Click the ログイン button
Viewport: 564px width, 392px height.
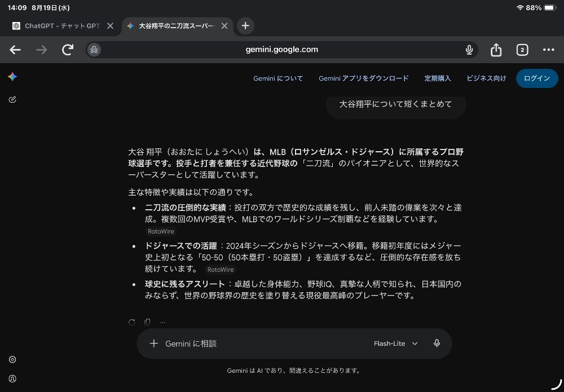click(537, 78)
